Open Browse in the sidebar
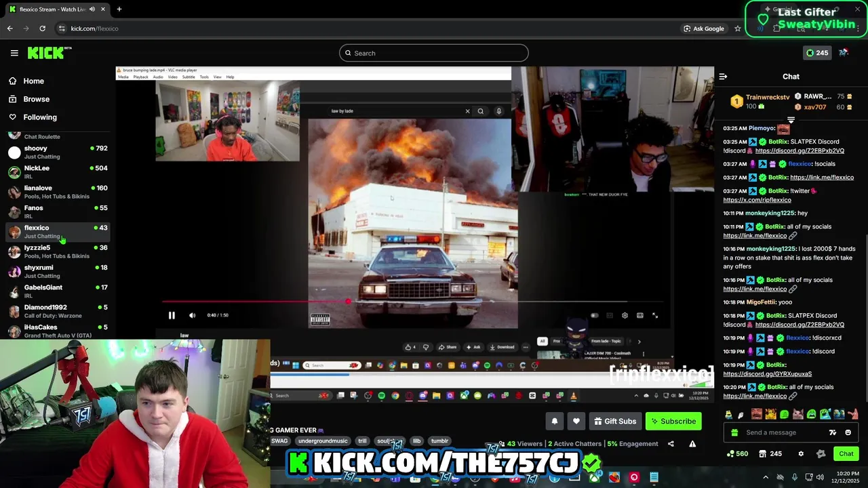The height and width of the screenshot is (488, 868). 36,99
